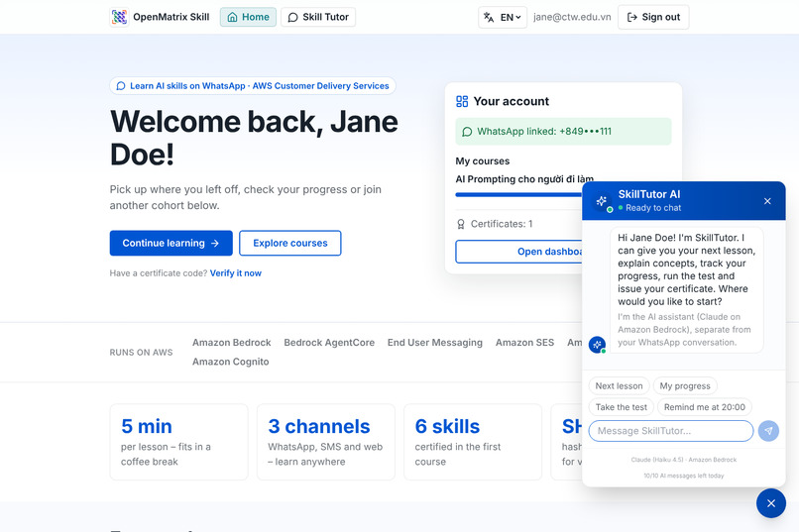Select the Next lesson suggestion chip

tap(619, 386)
